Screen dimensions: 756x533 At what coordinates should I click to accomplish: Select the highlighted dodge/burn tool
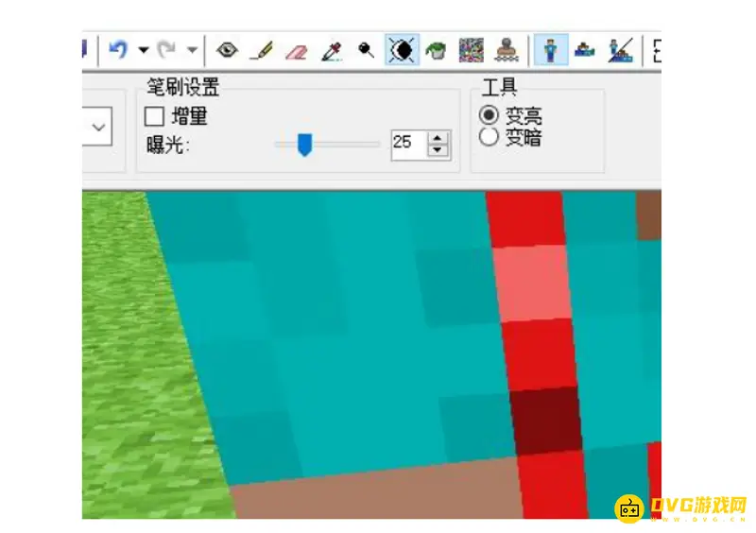coord(401,50)
